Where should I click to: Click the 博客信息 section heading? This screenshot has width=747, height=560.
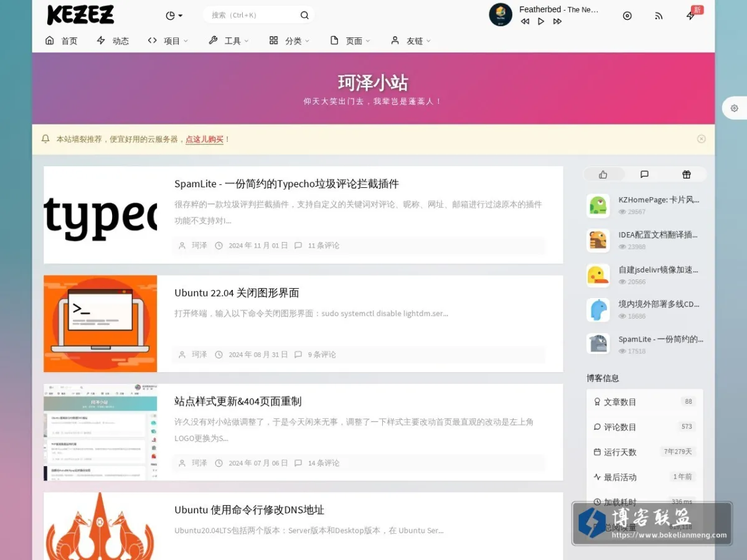[x=603, y=378]
